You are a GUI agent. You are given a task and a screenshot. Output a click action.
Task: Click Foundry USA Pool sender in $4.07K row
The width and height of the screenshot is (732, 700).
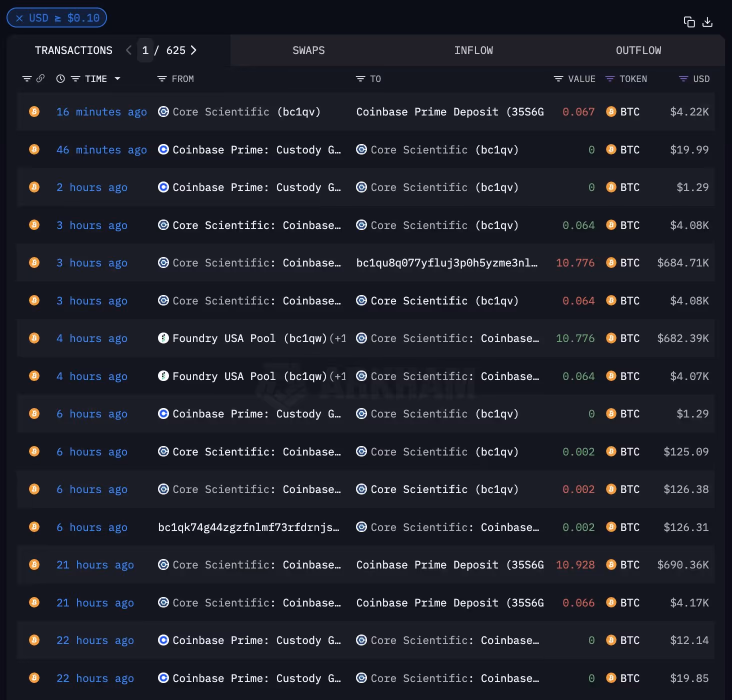pos(249,376)
